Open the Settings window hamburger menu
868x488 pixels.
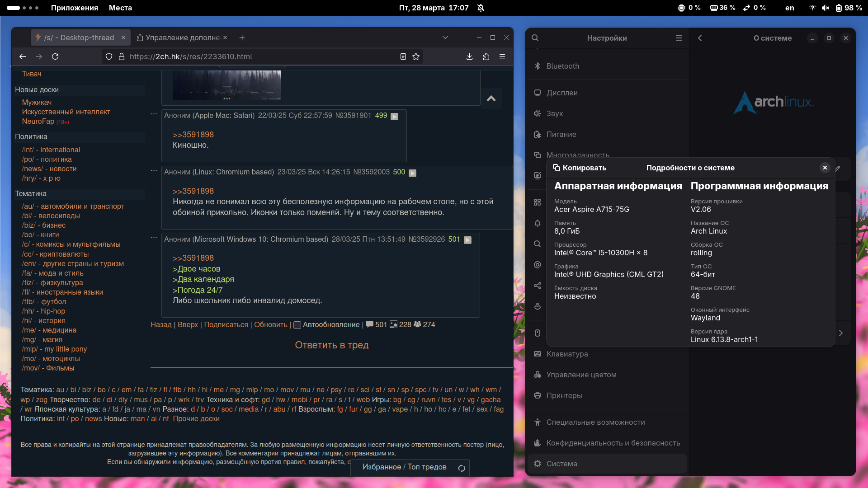(679, 38)
